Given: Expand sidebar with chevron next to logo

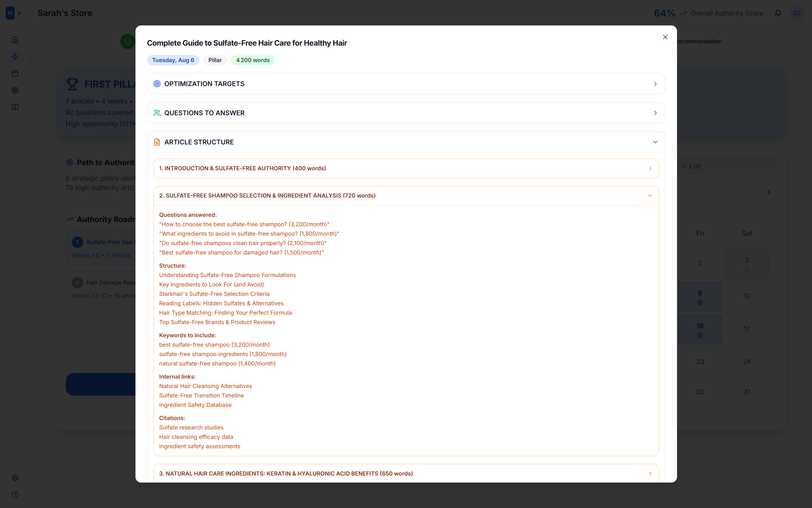Looking at the screenshot, I should pos(20,13).
